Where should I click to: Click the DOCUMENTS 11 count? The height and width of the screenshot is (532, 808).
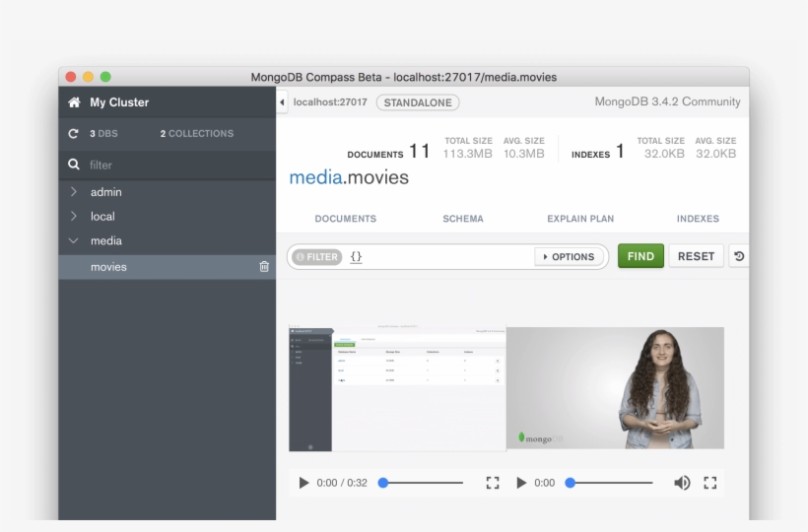(388, 152)
